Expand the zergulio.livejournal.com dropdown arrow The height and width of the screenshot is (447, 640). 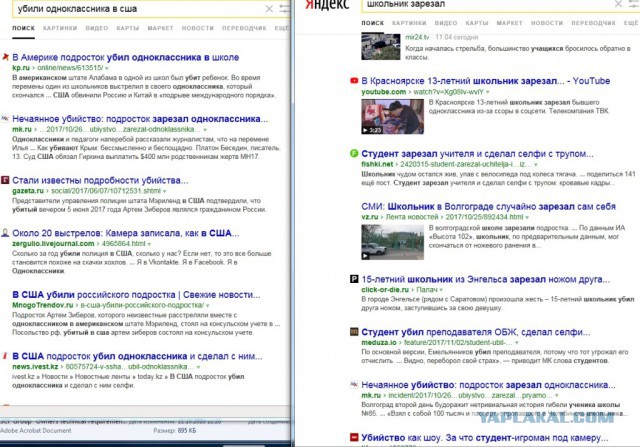(x=149, y=244)
